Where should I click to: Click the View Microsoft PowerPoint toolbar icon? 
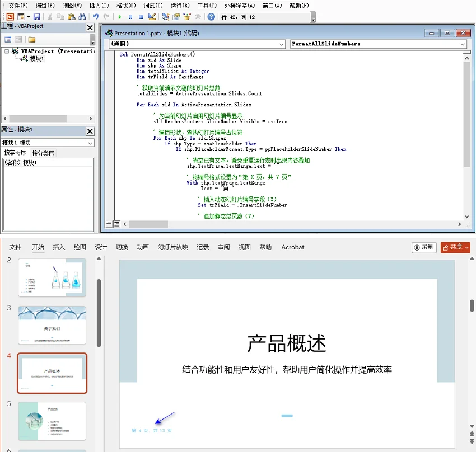coord(10,17)
